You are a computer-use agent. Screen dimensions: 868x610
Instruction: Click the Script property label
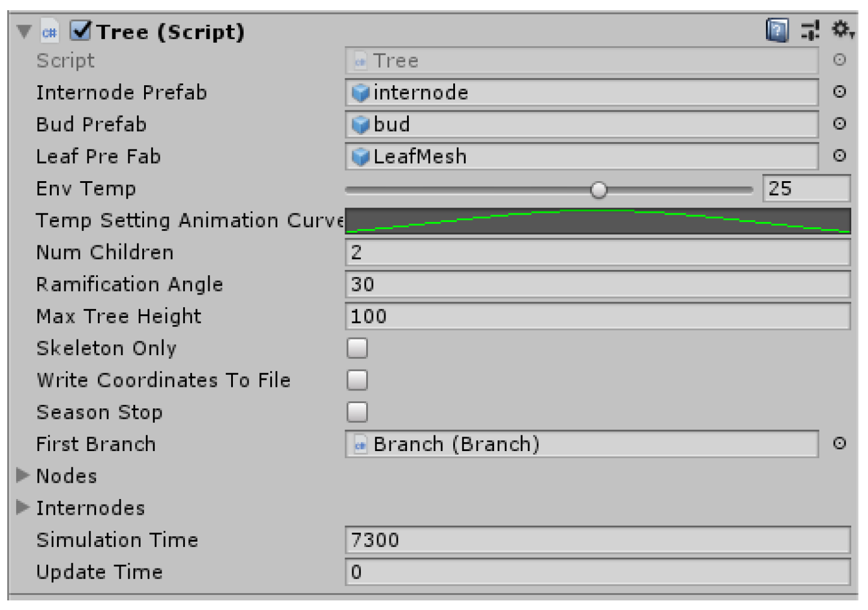[65, 61]
